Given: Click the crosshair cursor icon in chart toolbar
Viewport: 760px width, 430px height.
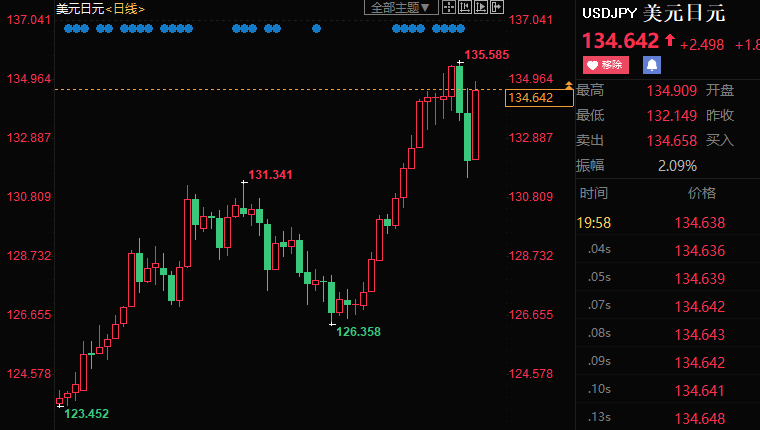Looking at the screenshot, I should (x=447, y=8).
